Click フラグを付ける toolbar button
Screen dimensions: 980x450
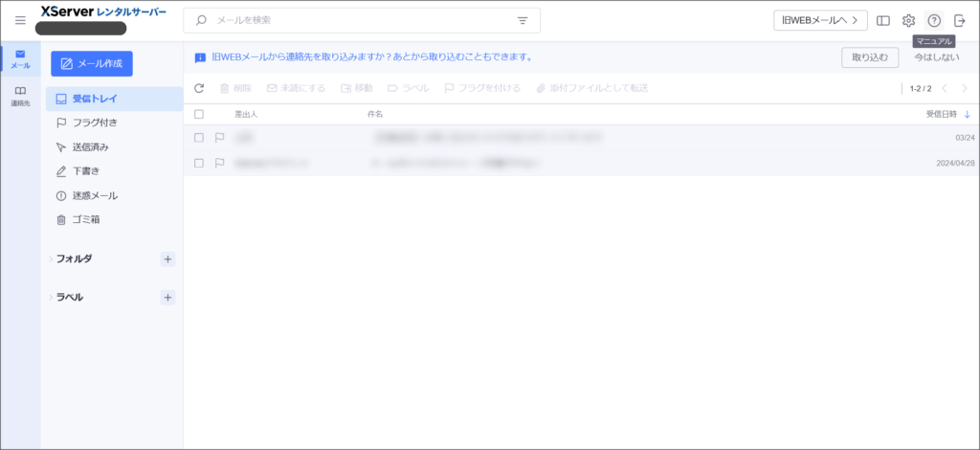[x=482, y=88]
